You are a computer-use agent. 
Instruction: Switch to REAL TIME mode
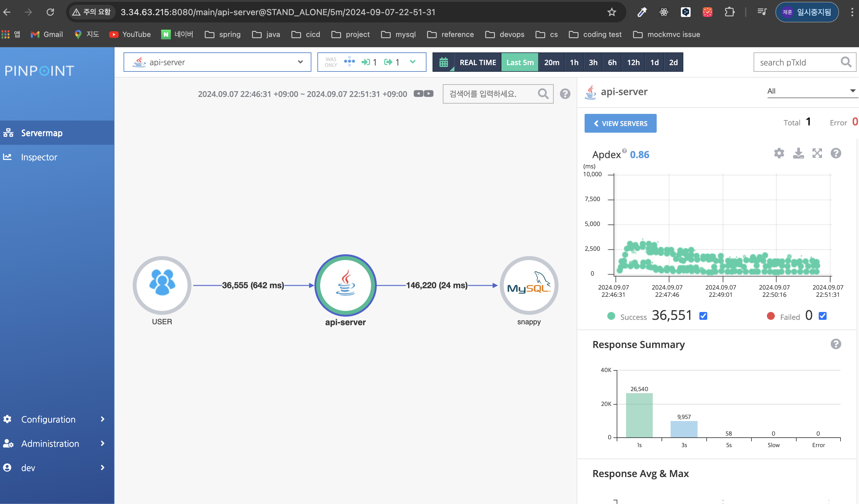pyautogui.click(x=478, y=62)
